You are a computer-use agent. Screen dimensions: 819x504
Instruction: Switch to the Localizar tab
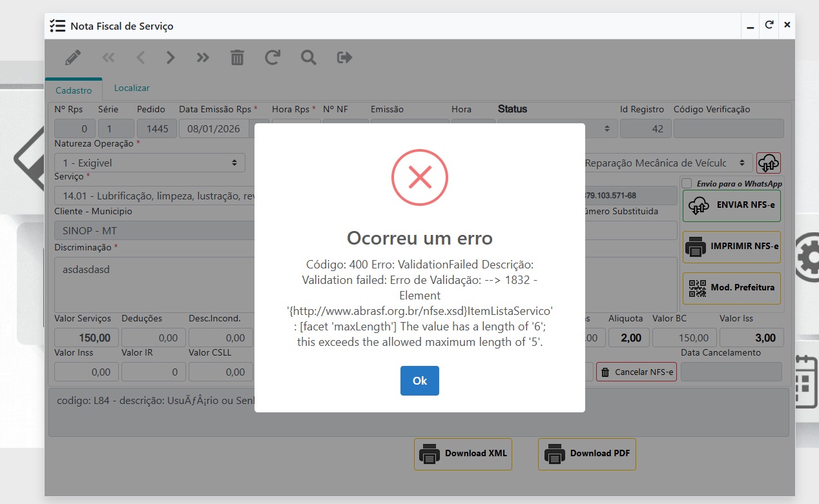[x=132, y=88]
